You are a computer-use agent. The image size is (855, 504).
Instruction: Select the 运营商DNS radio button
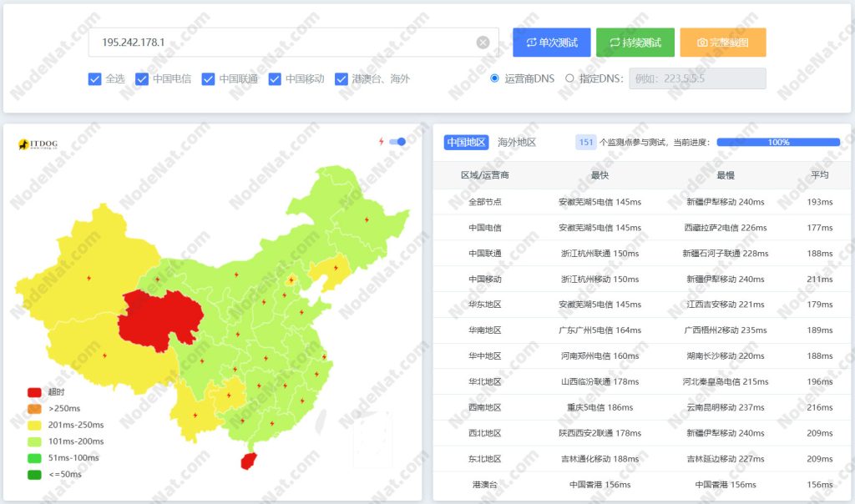pyautogui.click(x=494, y=78)
